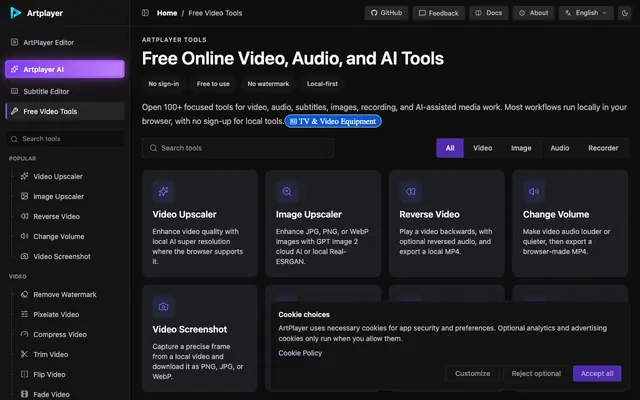Select the Audio filter tab
Screen dimensions: 640x400
560,148
